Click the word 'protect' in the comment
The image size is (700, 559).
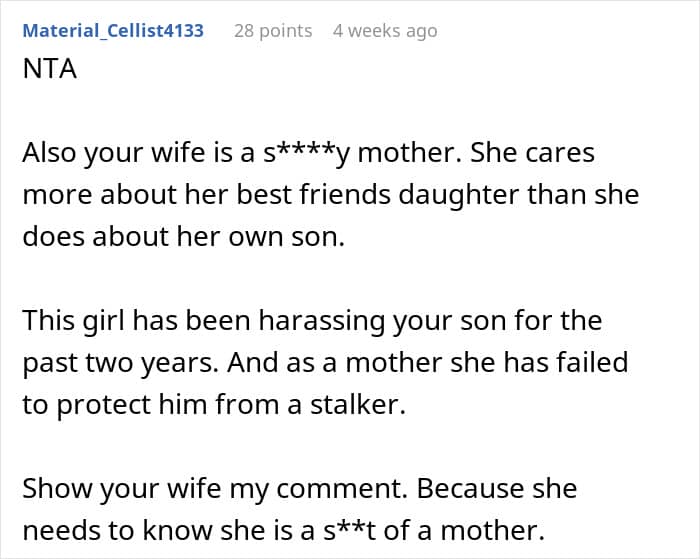107,402
